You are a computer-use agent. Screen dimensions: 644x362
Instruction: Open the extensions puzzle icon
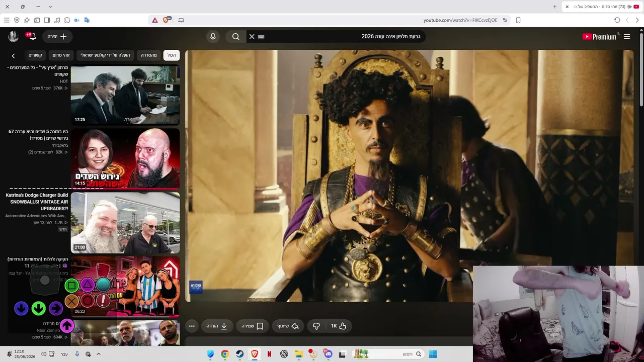[x=67, y=20]
